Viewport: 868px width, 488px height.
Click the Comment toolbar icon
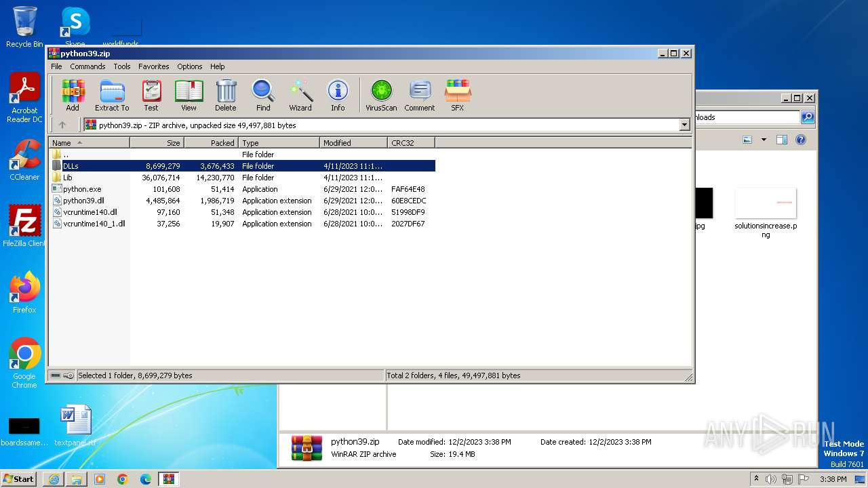click(x=420, y=96)
